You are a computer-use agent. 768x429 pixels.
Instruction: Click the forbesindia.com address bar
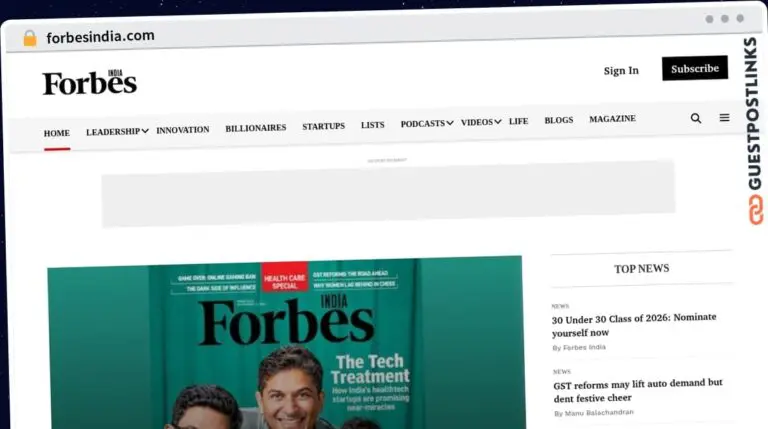(100, 37)
